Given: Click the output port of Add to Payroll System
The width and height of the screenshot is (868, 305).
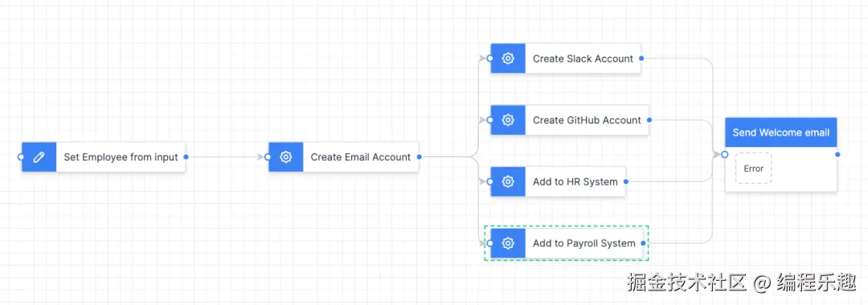Looking at the screenshot, I should pos(643,243).
